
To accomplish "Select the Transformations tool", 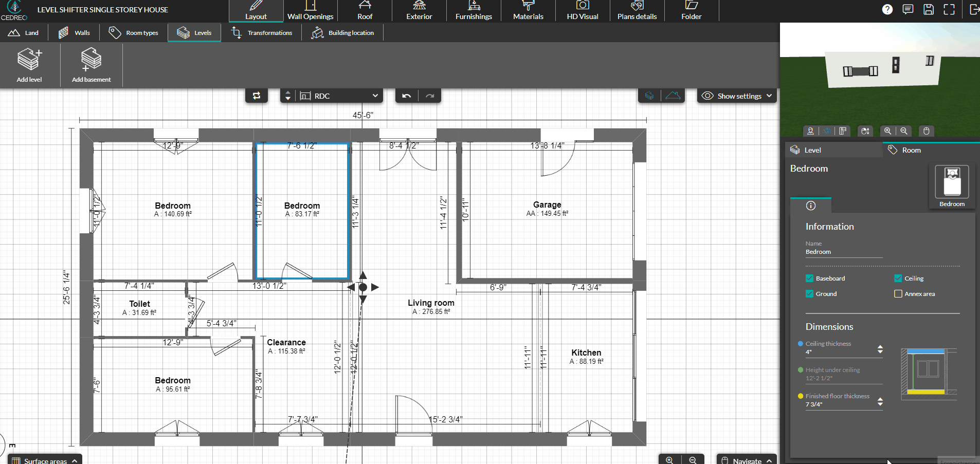I will (262, 32).
